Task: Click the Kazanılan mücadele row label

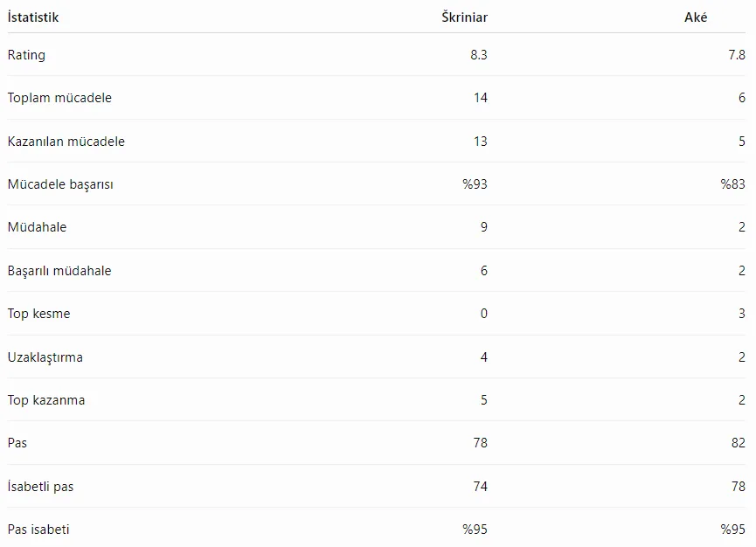Action: pos(66,142)
